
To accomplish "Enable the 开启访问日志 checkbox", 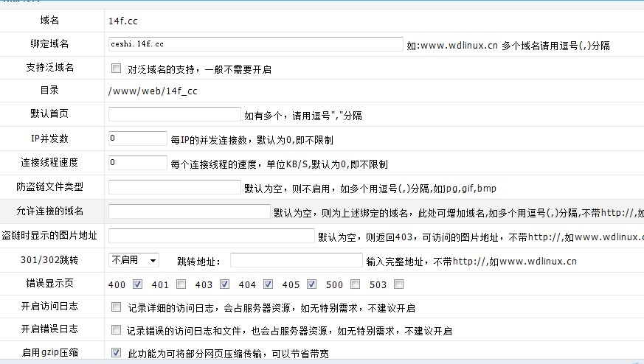I will coord(116,307).
